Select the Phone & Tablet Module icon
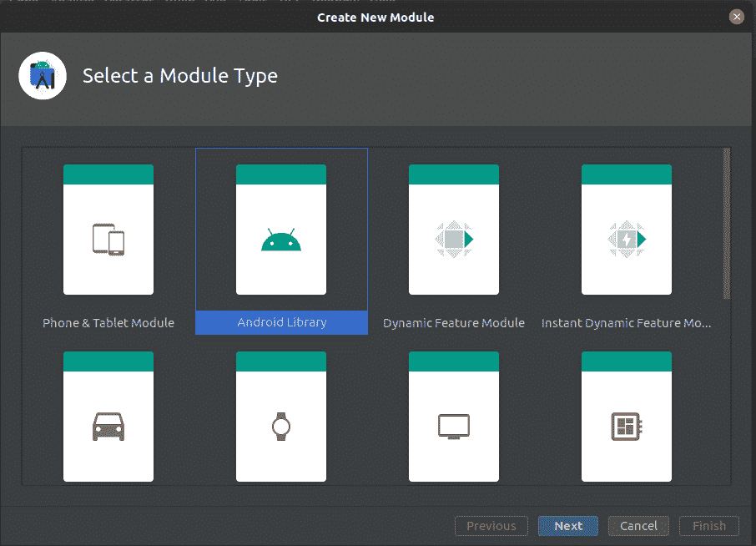Viewport: 756px width, 546px height. (108, 240)
